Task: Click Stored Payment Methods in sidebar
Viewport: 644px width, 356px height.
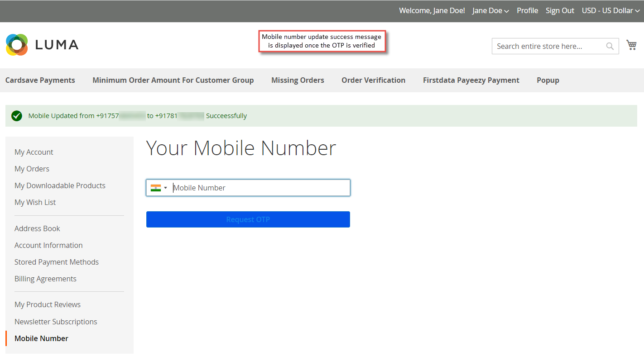Action: point(56,261)
